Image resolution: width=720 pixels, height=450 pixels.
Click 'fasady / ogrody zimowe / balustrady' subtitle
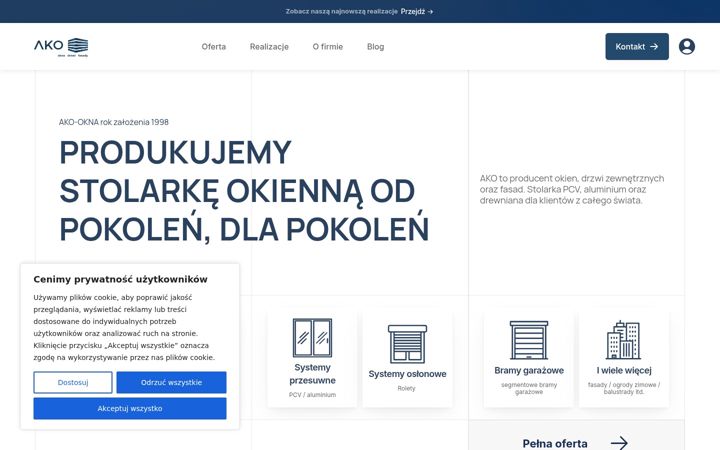point(624,388)
